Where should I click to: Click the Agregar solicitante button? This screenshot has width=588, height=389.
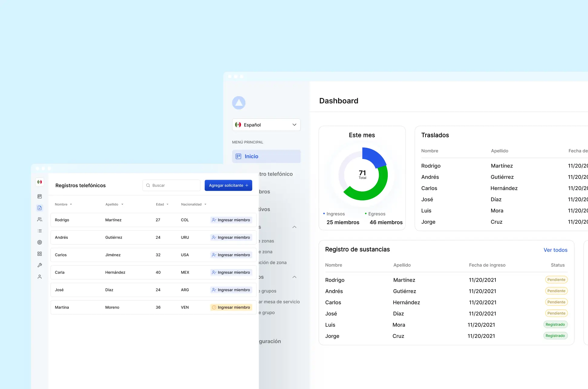coord(228,185)
